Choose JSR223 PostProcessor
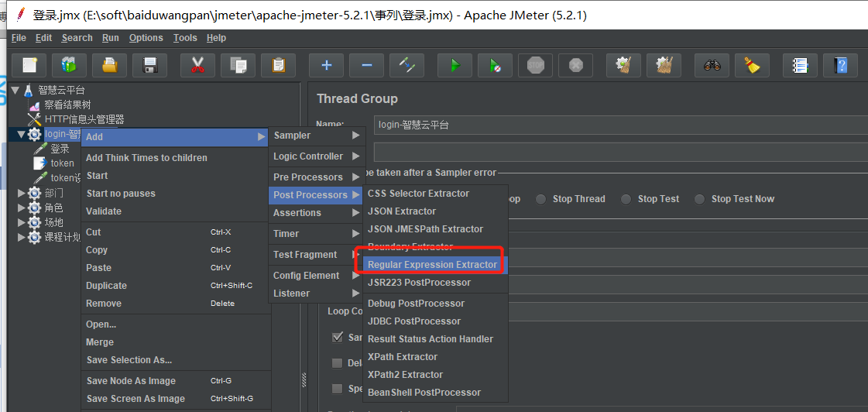This screenshot has height=412, width=868. pos(435,283)
